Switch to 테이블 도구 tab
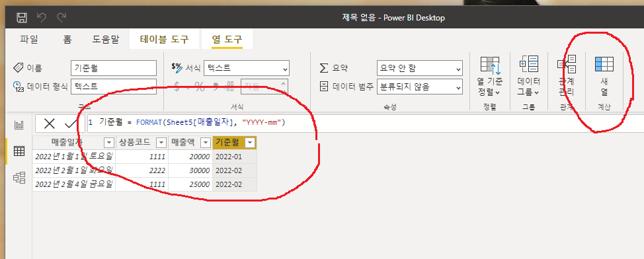The image size is (644, 259). 164,40
